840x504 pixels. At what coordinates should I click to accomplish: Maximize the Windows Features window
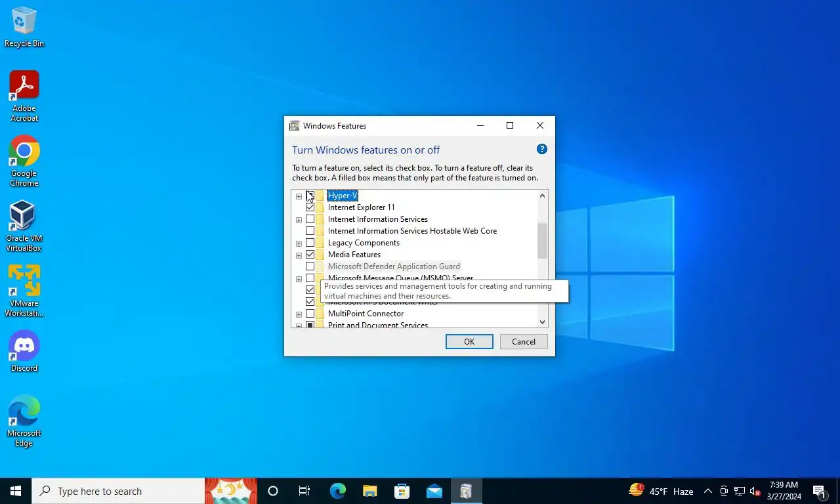coord(510,126)
